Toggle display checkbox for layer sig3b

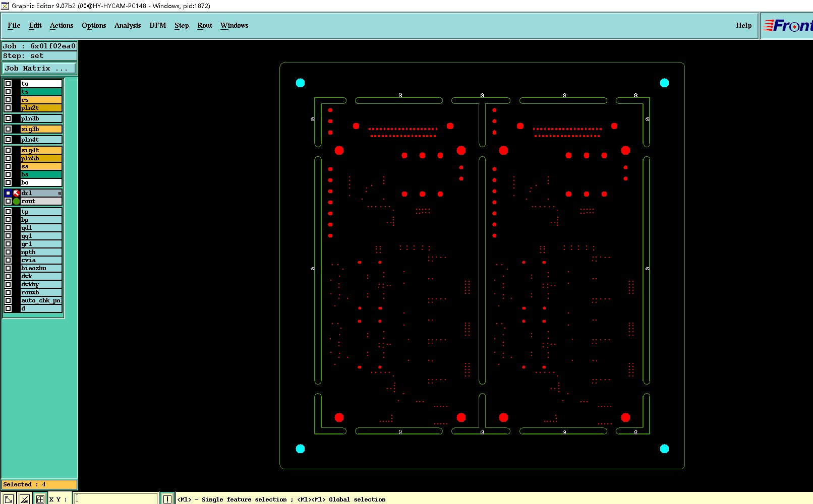coord(8,129)
